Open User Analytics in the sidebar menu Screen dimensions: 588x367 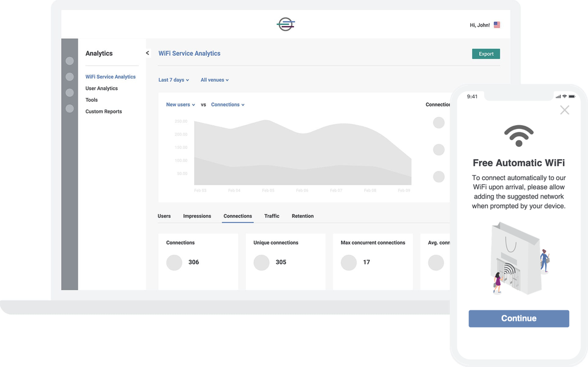click(x=101, y=88)
